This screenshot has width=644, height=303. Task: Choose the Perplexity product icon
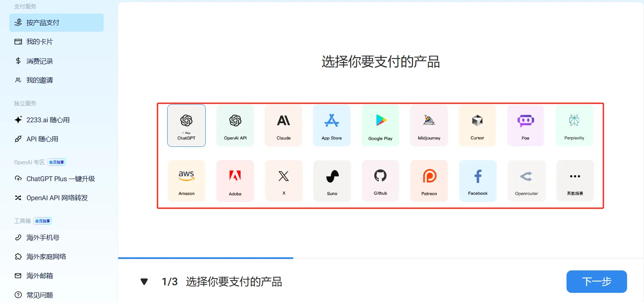[574, 121]
